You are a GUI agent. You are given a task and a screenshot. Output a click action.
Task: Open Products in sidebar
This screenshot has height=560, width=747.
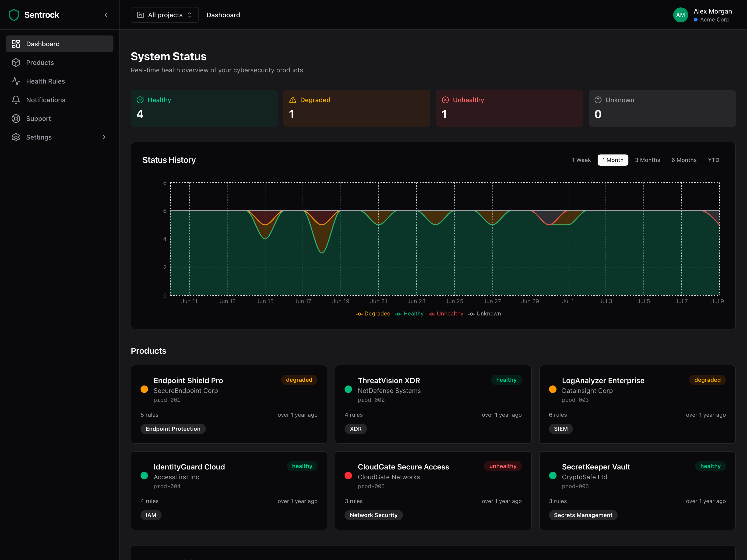coord(60,63)
